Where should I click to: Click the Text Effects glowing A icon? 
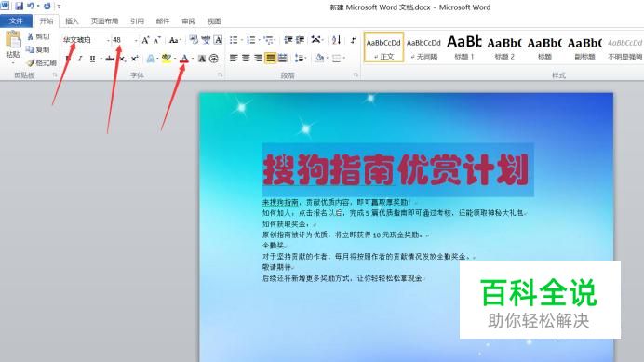151,59
